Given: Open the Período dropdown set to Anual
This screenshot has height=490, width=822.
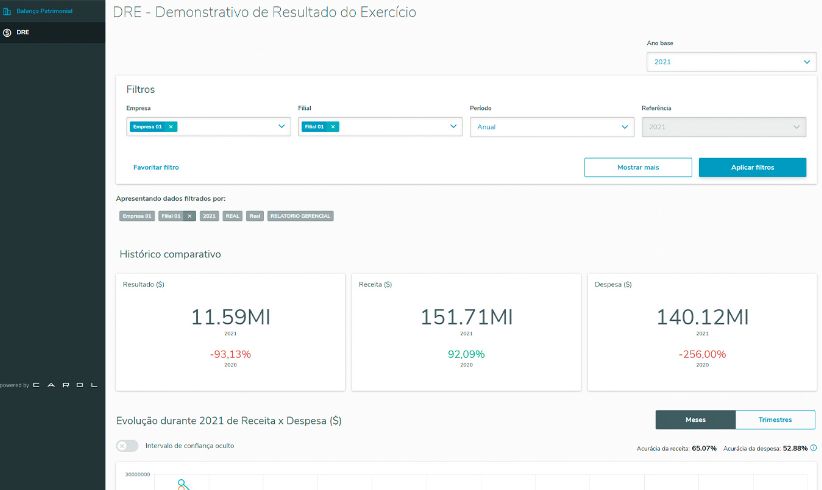Looking at the screenshot, I should click(626, 127).
